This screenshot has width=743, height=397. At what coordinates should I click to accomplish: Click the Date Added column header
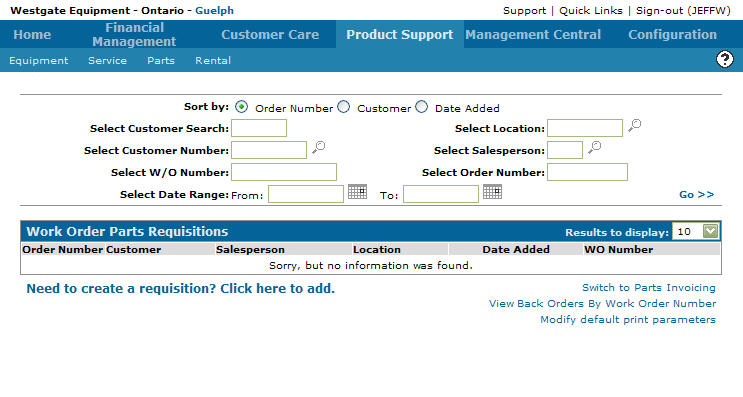[x=516, y=249]
